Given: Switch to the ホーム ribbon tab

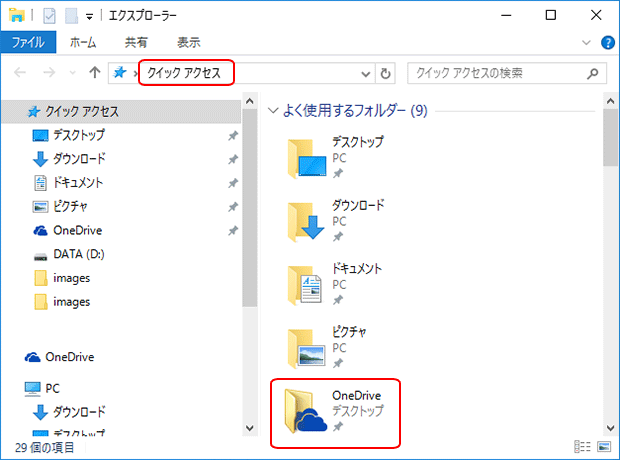Looking at the screenshot, I should (x=83, y=42).
